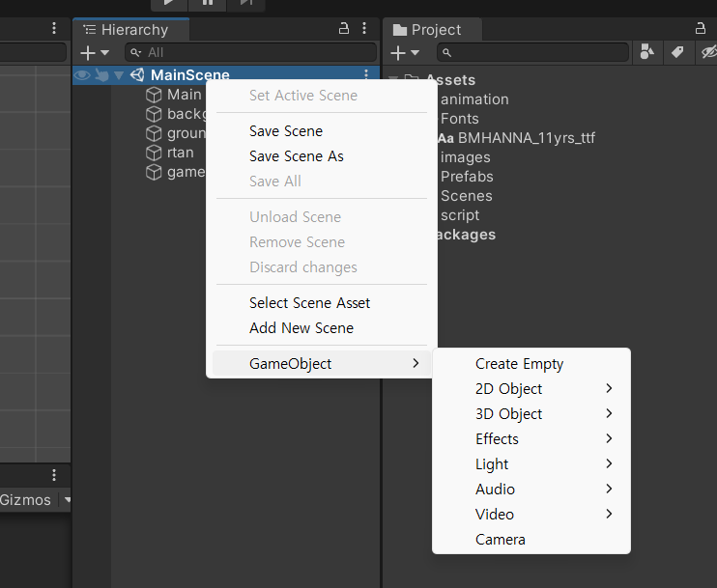
Task: Select the rtan object in Hierarchy
Action: point(180,153)
